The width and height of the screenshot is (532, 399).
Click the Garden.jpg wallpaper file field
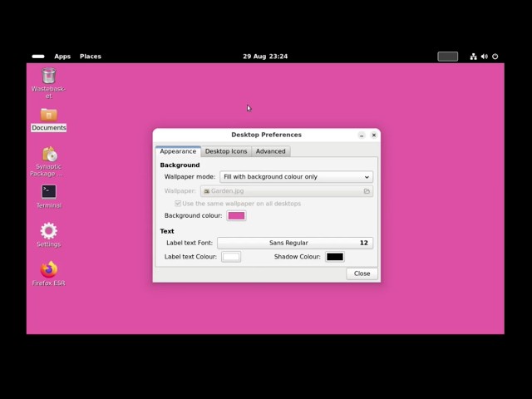287,191
